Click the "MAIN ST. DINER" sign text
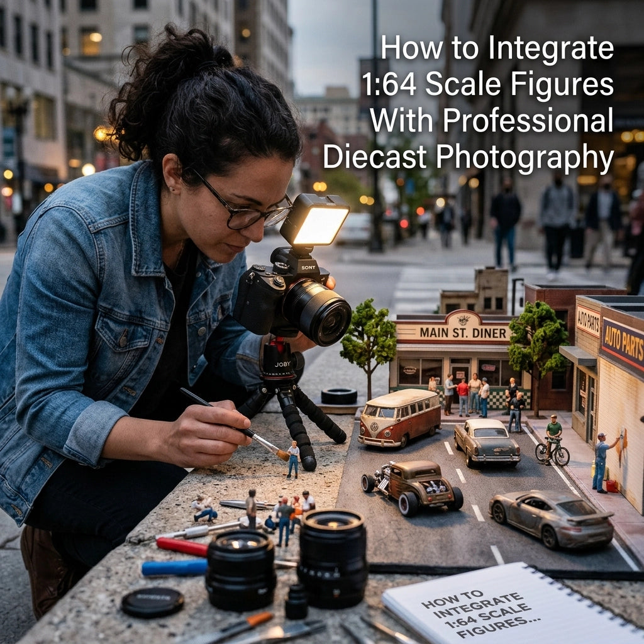 click(464, 333)
